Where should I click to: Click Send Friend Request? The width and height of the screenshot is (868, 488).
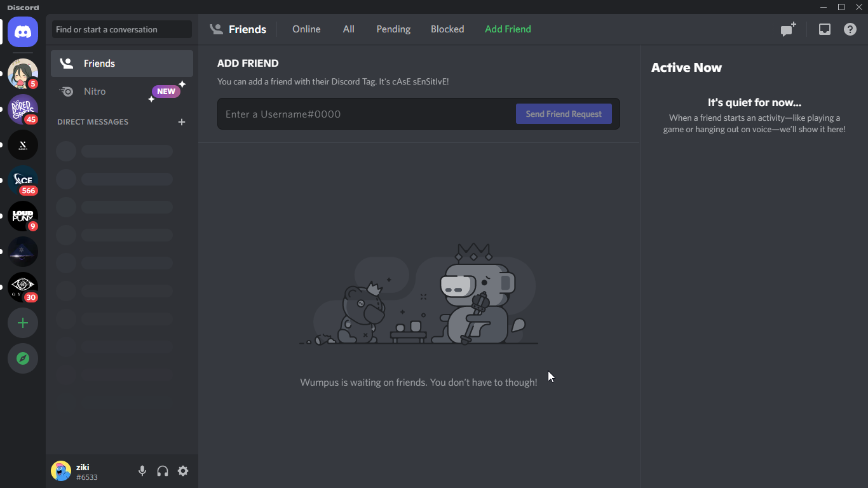564,114
